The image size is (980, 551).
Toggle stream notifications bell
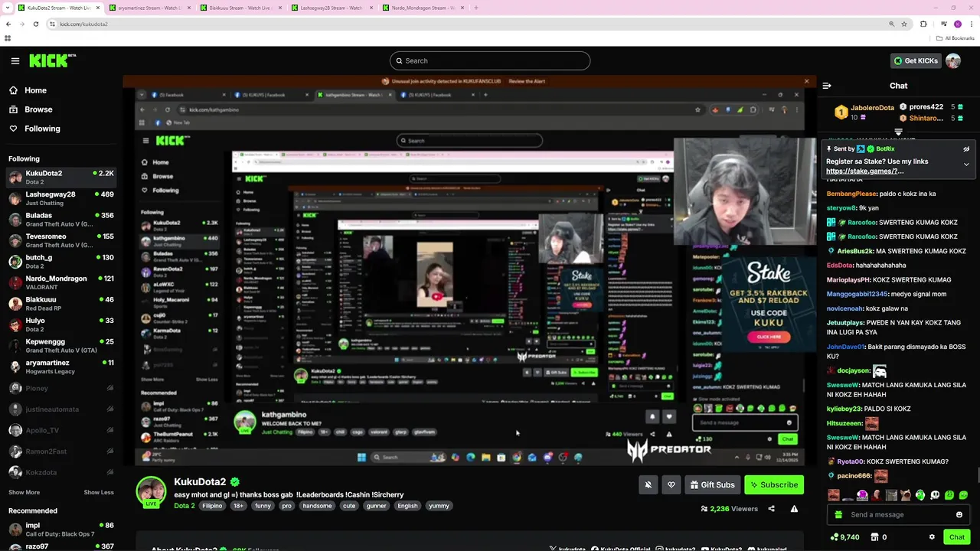coord(648,484)
